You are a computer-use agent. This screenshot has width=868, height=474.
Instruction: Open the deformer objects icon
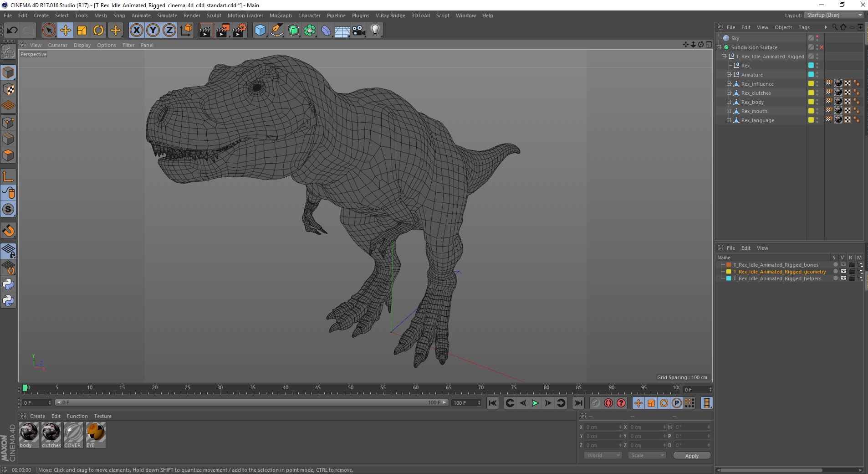pos(326,31)
